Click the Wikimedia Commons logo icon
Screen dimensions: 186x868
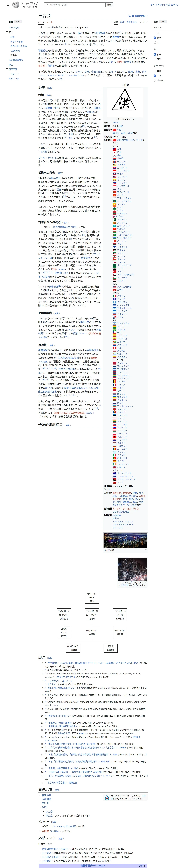click(x=107, y=797)
